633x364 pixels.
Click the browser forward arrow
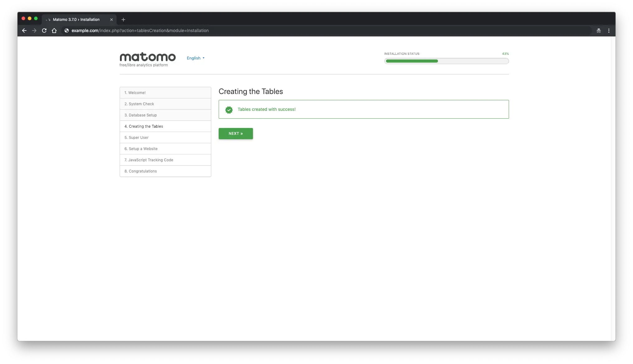point(34,31)
